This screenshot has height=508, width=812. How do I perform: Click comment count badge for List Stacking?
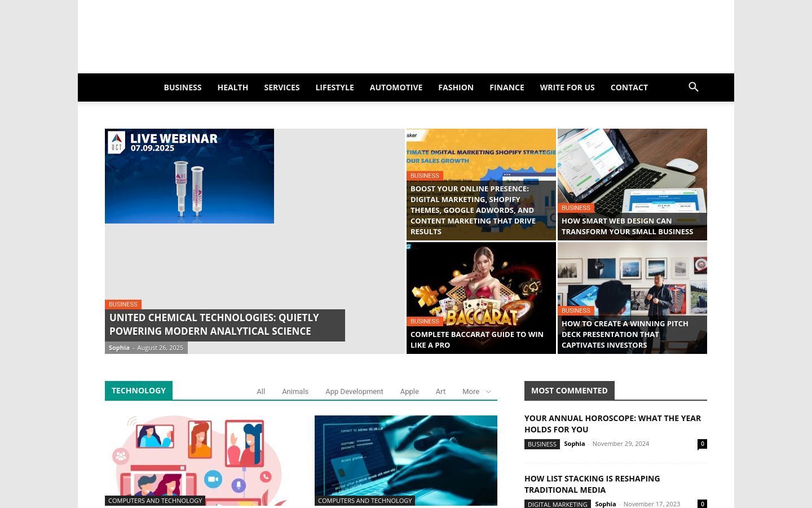[x=702, y=503]
